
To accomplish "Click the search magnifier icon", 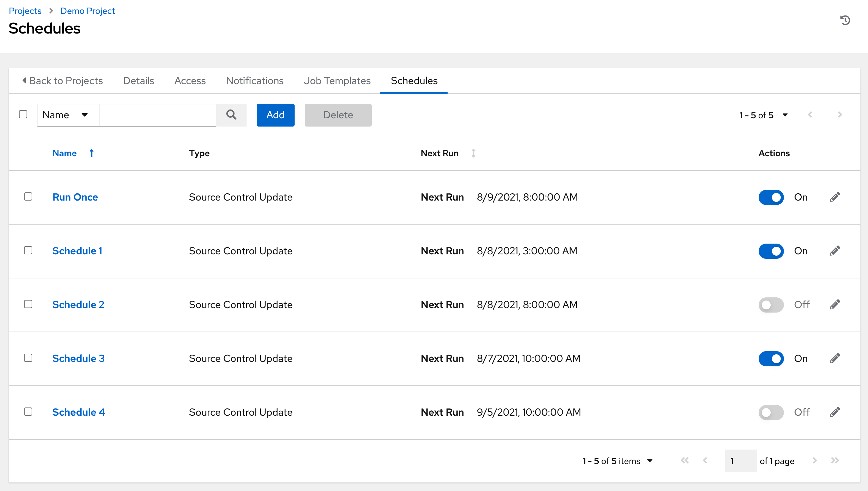I will point(231,115).
